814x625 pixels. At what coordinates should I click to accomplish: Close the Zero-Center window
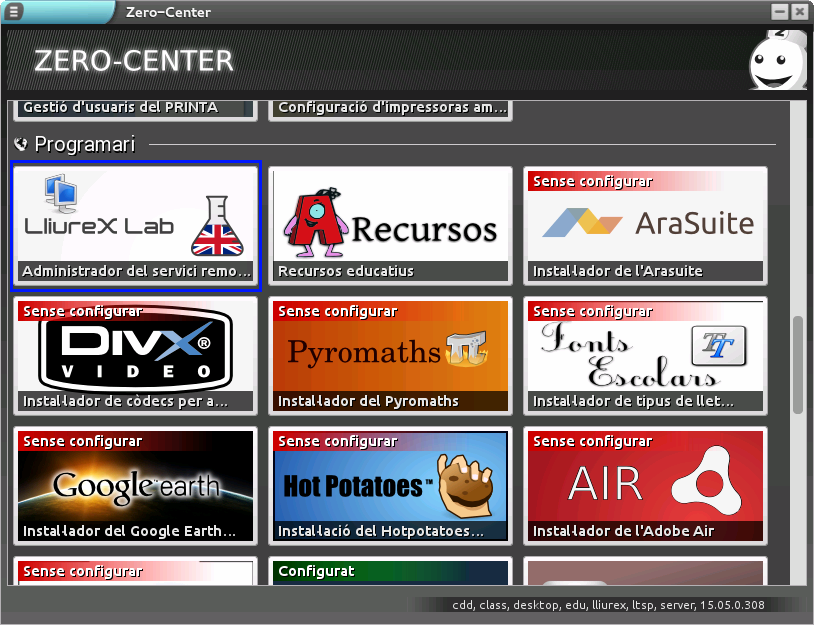click(799, 12)
